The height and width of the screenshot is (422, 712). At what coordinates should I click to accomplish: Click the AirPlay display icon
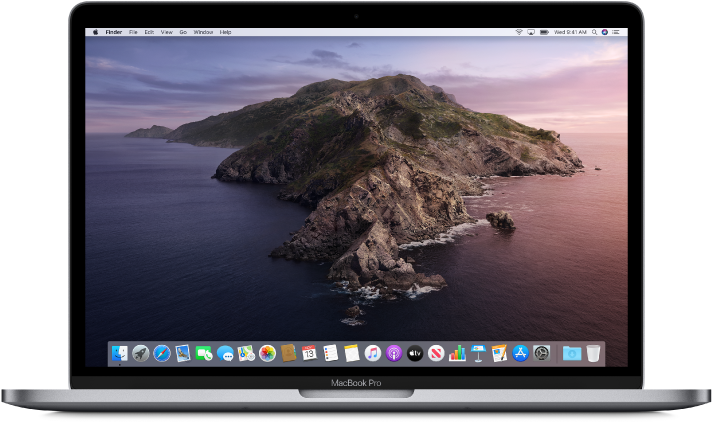(x=531, y=32)
